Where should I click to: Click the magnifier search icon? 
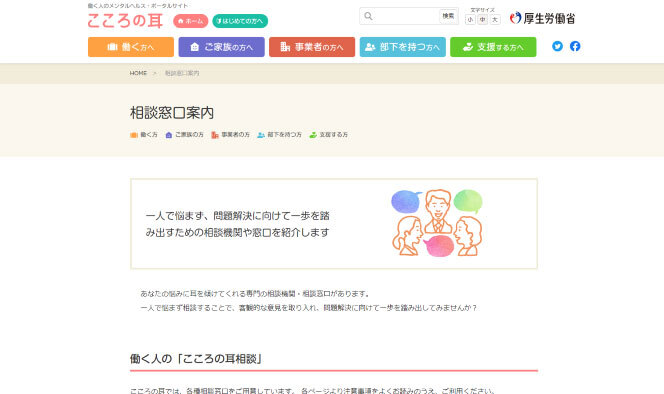(x=368, y=16)
